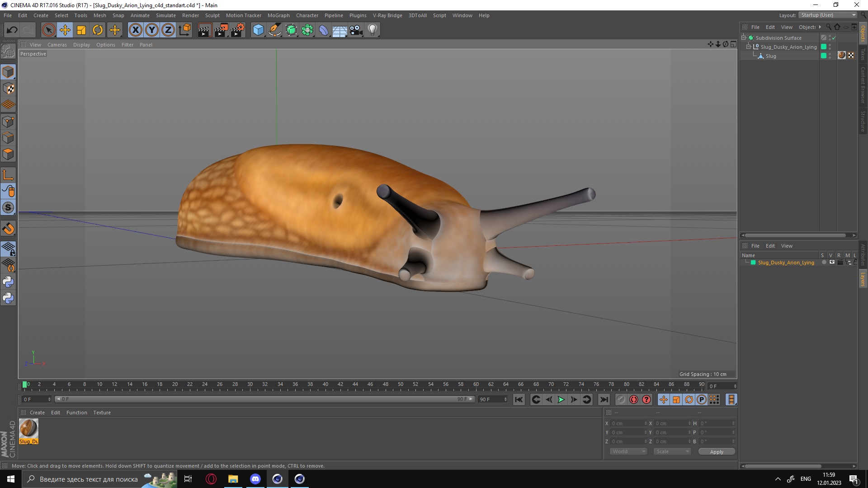Open the Simulate menu
868x488 pixels.
[x=166, y=15]
